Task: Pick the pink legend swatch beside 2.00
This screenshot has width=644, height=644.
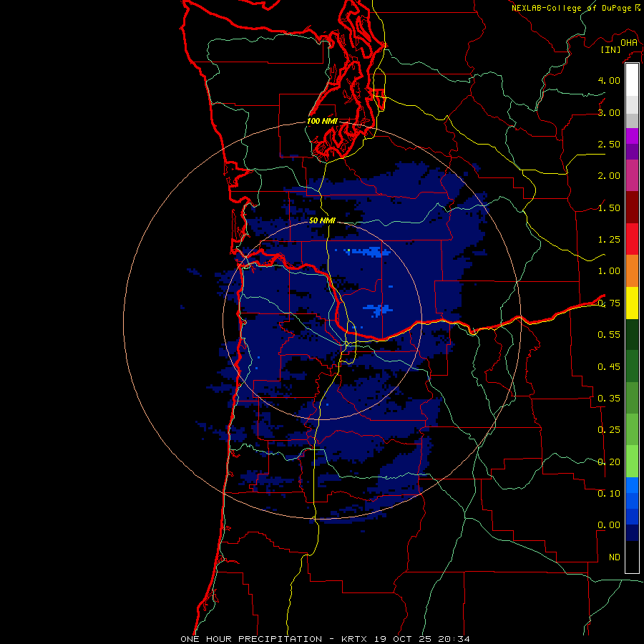Action: click(632, 175)
